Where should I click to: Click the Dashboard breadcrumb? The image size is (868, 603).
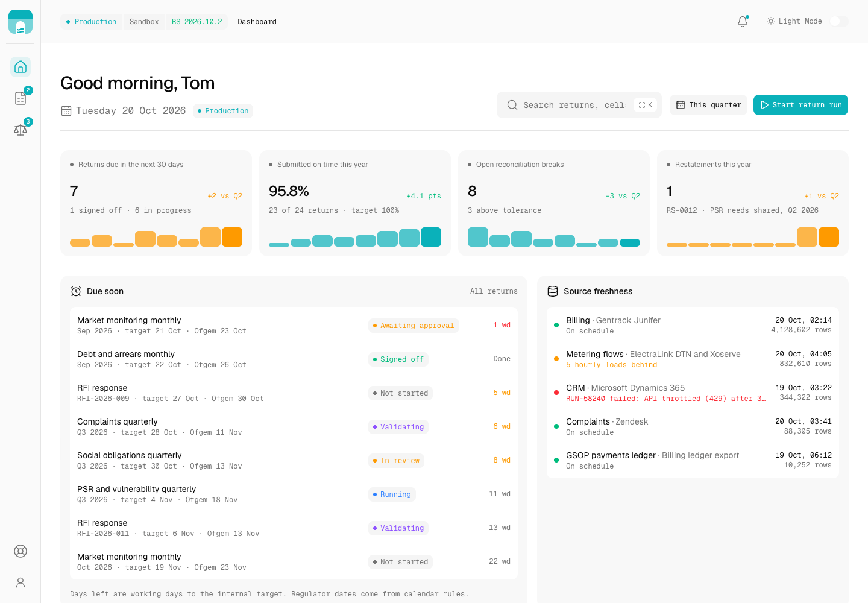(257, 22)
